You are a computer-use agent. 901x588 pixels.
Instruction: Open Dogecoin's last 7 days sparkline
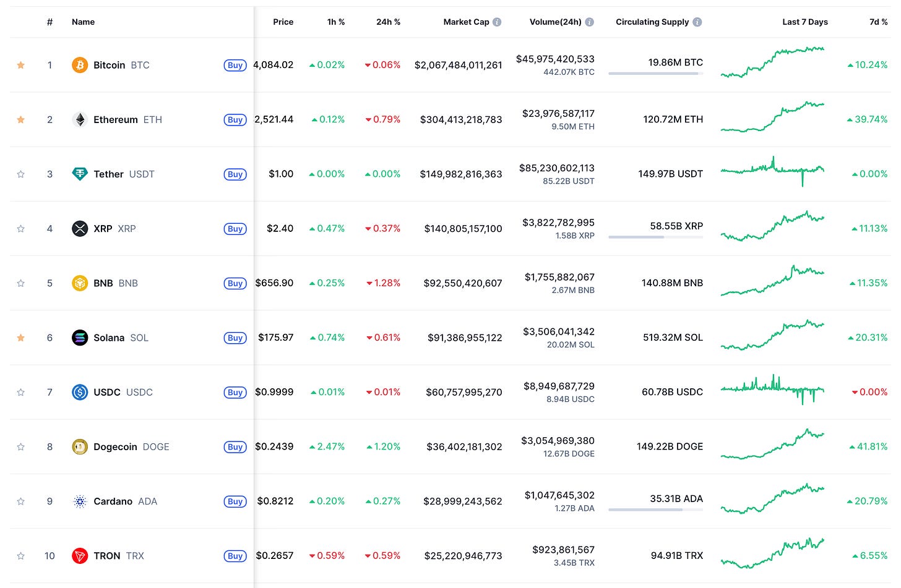[x=772, y=444]
